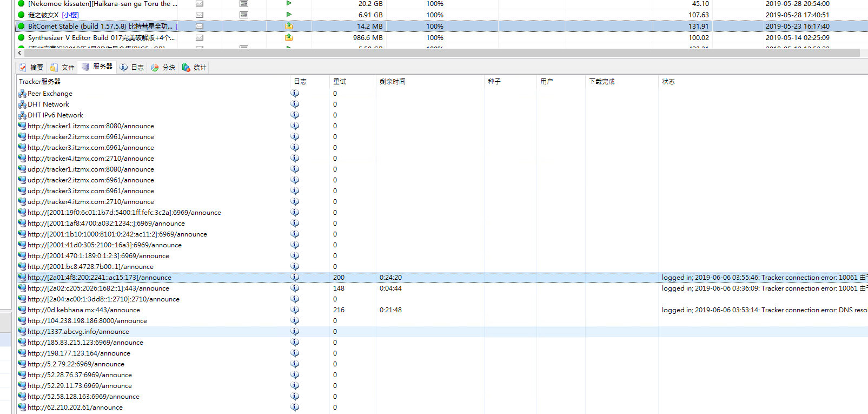Click the upload box icon on Synthesizer V Editor row

pyautogui.click(x=289, y=37)
